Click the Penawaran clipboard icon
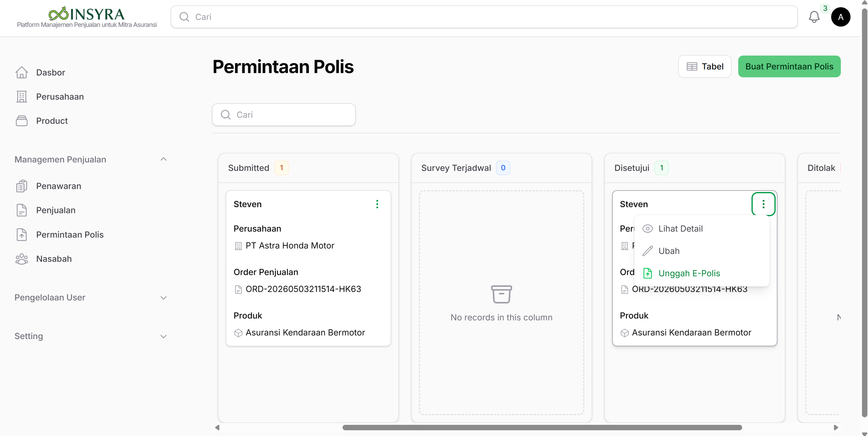 [x=21, y=186]
